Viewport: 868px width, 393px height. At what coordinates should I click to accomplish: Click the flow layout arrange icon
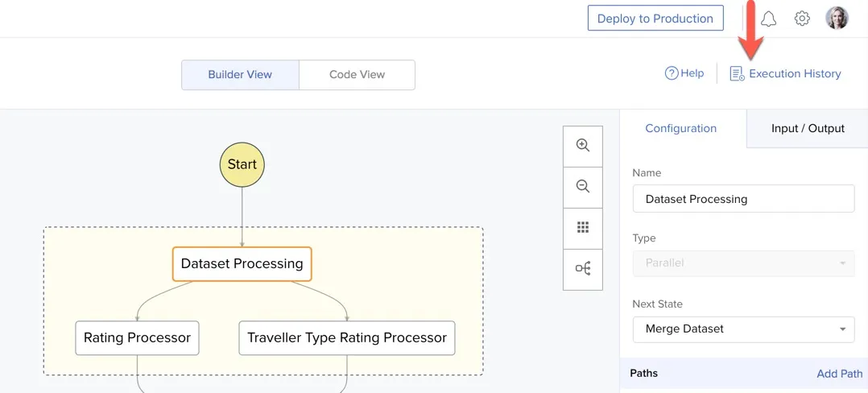point(583,269)
